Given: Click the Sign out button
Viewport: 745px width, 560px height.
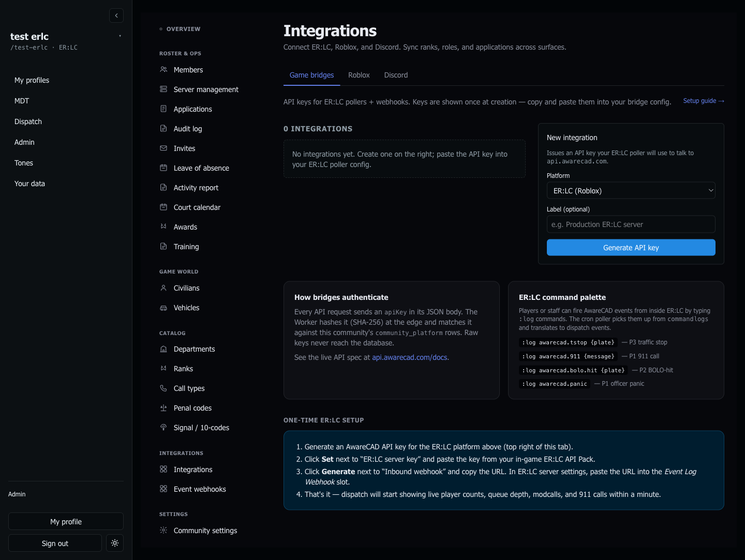Looking at the screenshot, I should click(55, 543).
